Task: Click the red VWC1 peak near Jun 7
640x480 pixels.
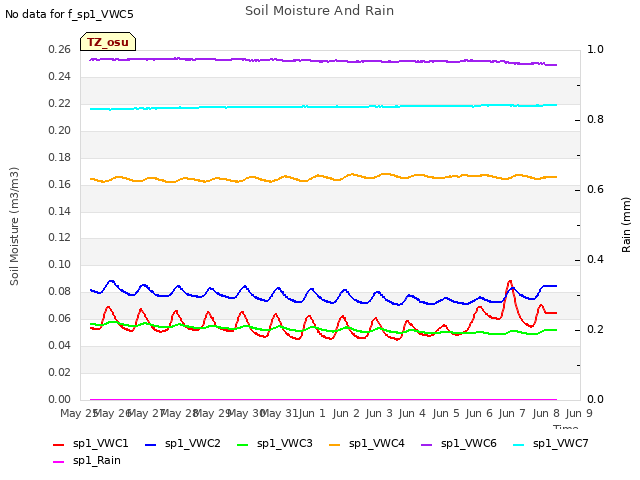Action: [509, 282]
